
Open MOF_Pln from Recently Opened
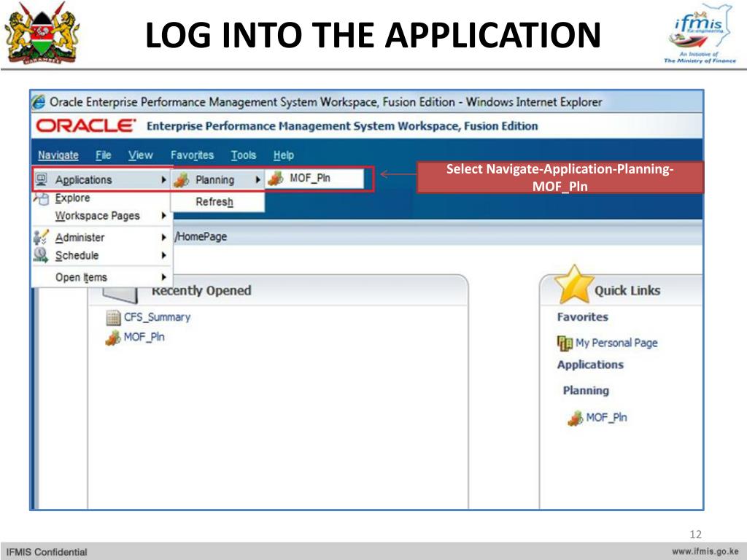[144, 337]
